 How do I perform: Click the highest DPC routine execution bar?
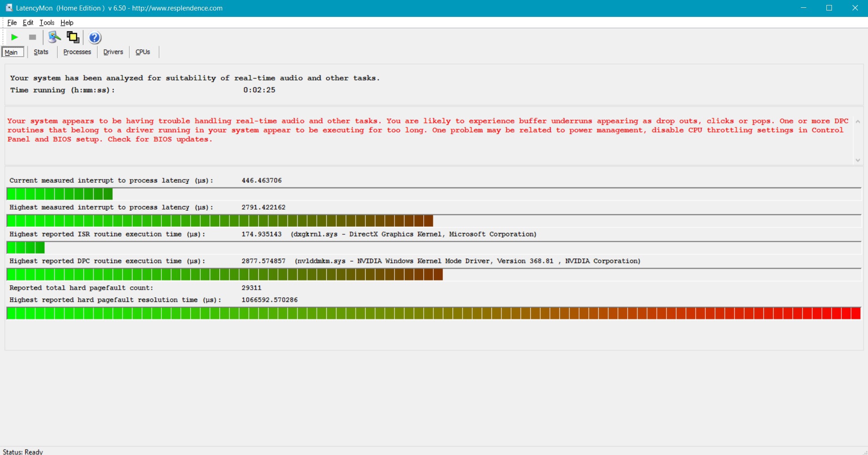coord(434,275)
